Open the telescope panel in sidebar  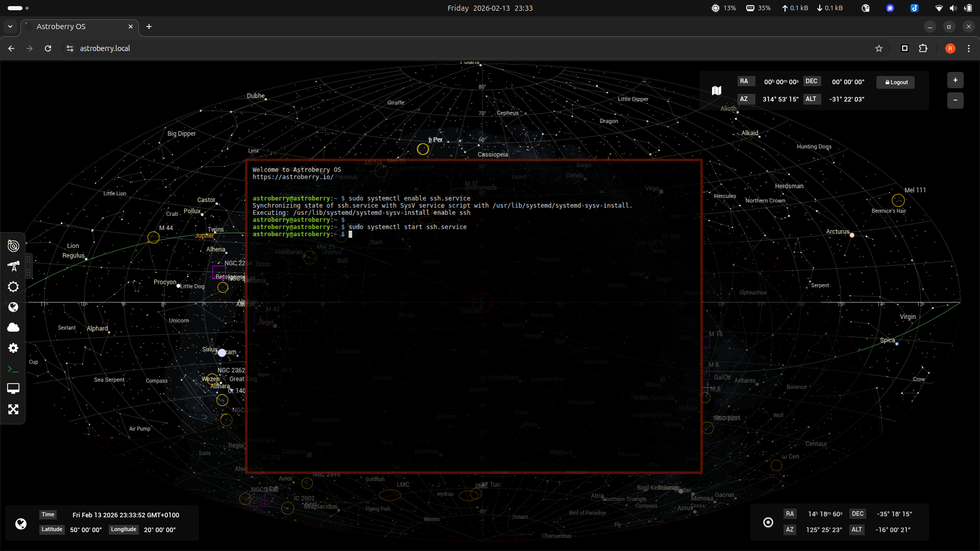pos(13,266)
